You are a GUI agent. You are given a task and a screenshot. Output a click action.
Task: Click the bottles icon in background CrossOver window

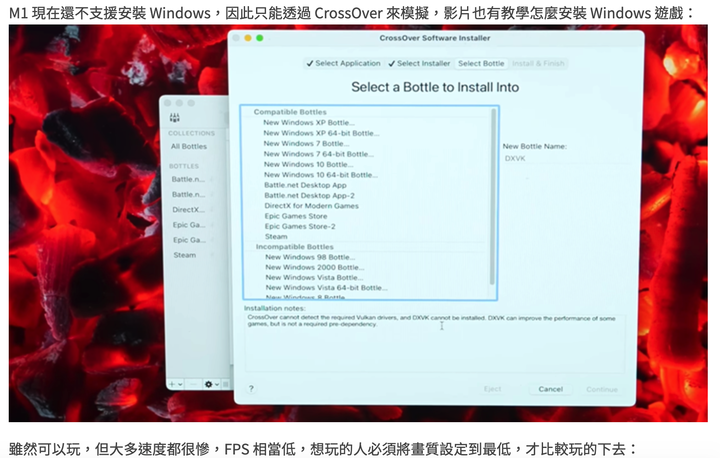pos(175,118)
